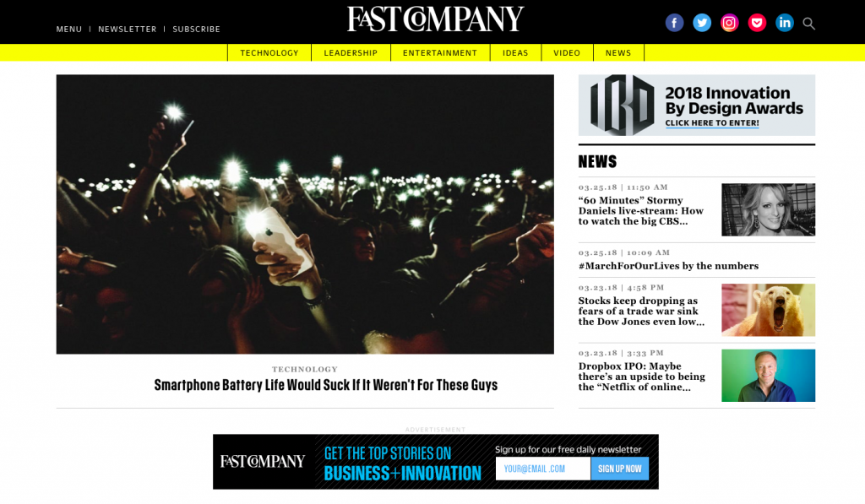Open the MENU link in header
The image size is (865, 504).
point(69,30)
